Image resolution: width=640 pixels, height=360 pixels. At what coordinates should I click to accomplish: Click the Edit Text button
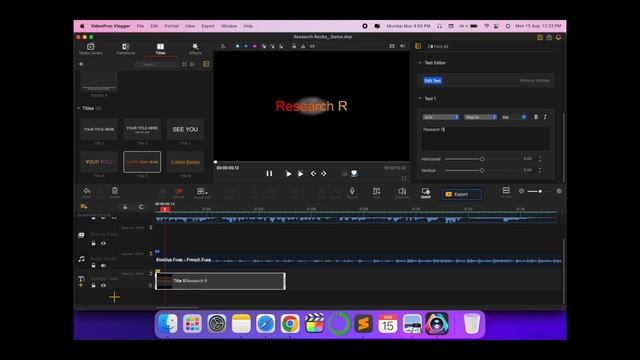click(433, 80)
